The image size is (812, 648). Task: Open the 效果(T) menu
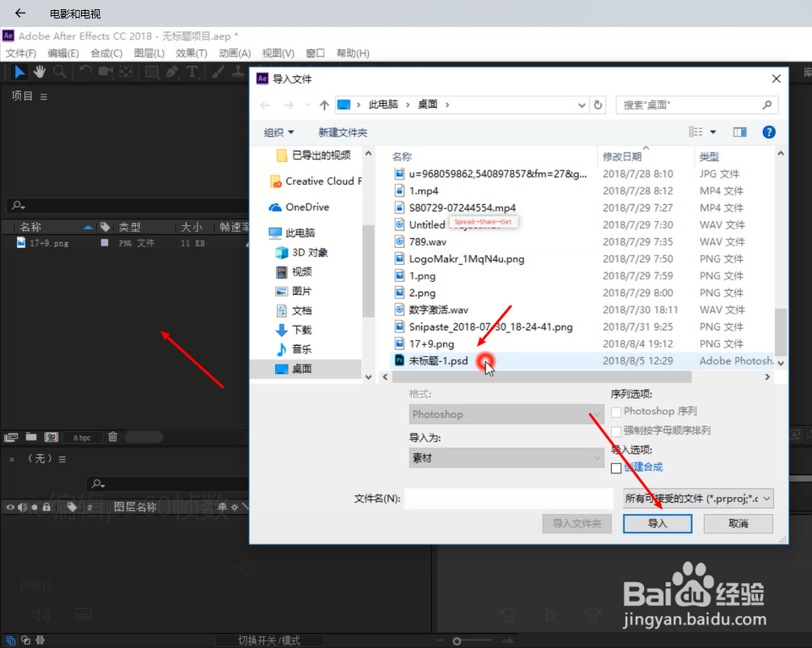click(x=191, y=53)
